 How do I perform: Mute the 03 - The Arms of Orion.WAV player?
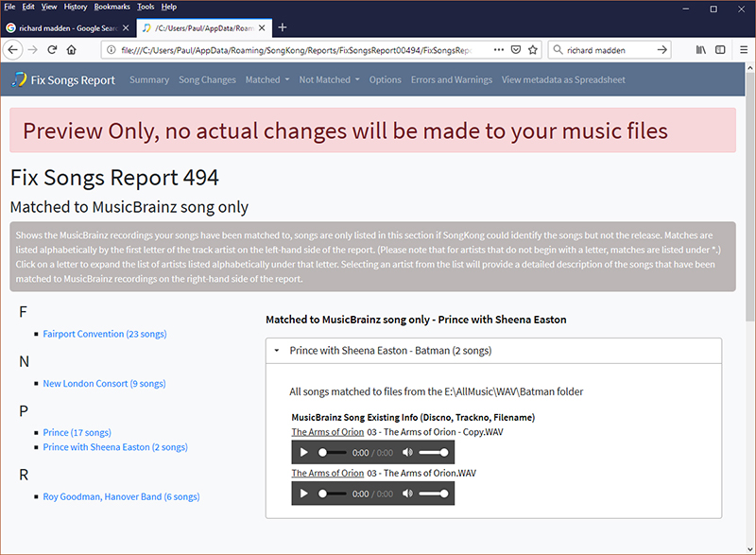(407, 494)
